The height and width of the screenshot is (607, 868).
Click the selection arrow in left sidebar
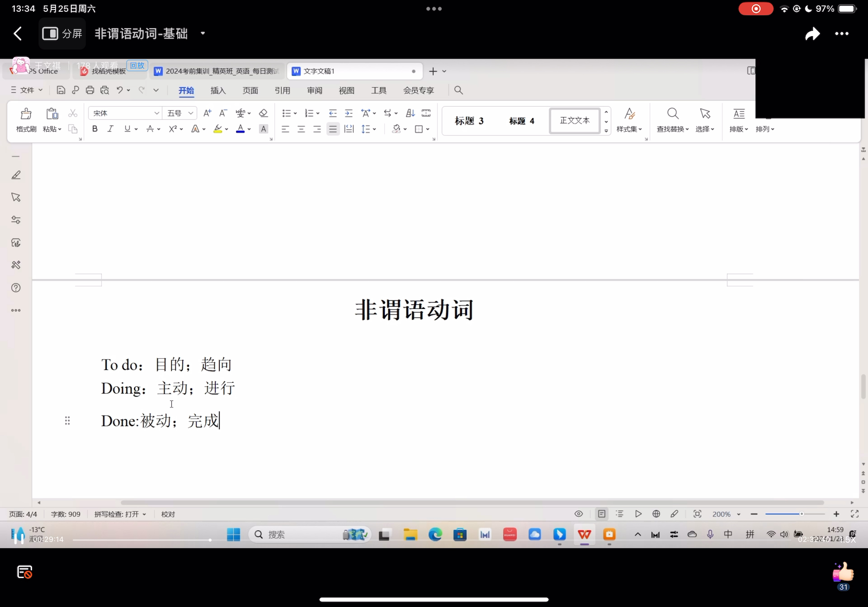pyautogui.click(x=16, y=197)
